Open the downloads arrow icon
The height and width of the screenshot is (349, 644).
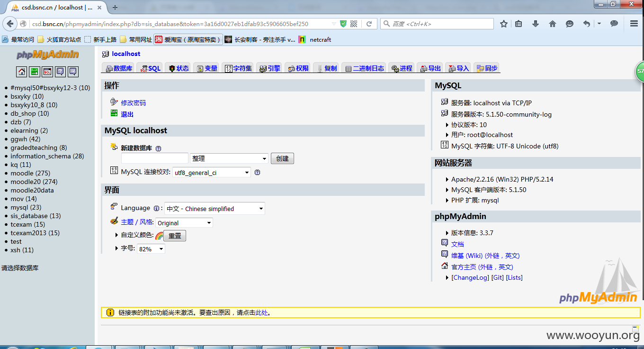click(536, 24)
